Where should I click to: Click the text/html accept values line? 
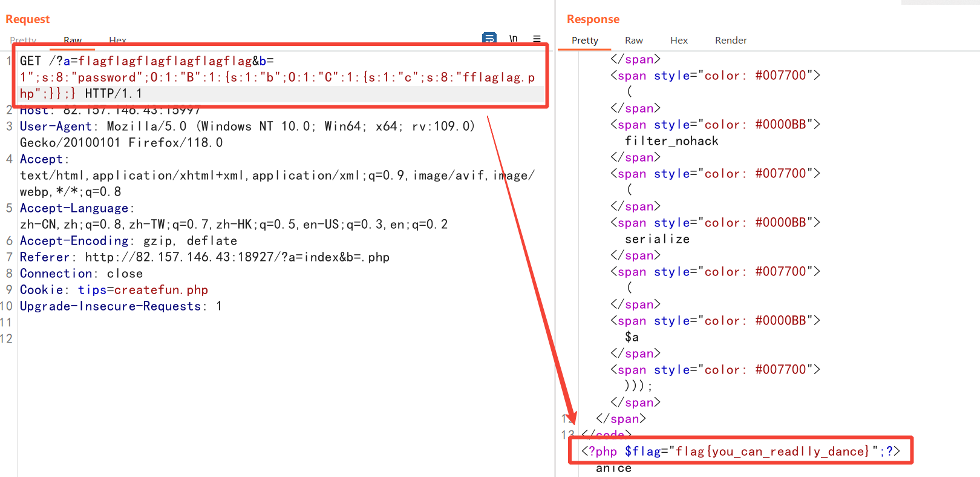[x=277, y=175]
